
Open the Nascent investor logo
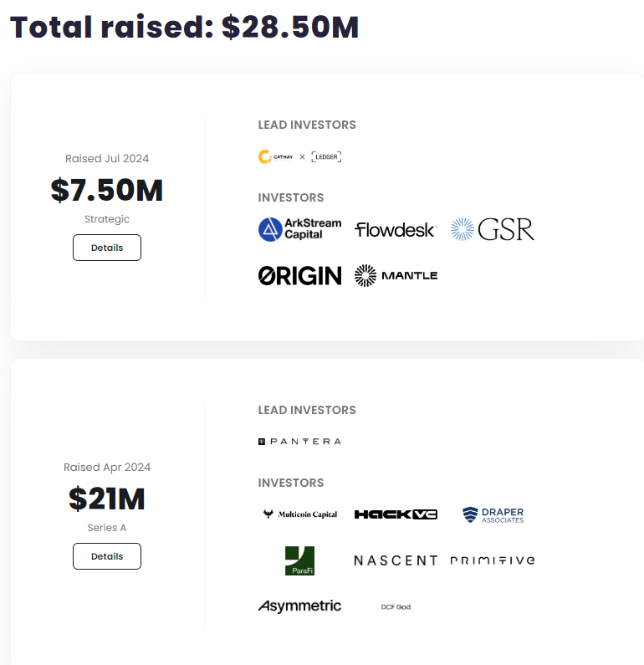click(396, 560)
